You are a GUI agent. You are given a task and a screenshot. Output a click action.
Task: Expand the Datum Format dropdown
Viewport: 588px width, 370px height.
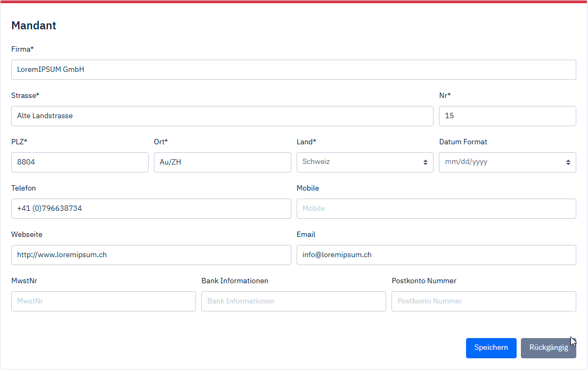[x=507, y=162]
